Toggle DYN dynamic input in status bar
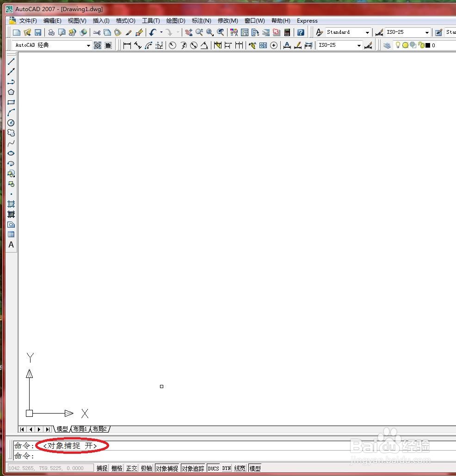 (227, 468)
